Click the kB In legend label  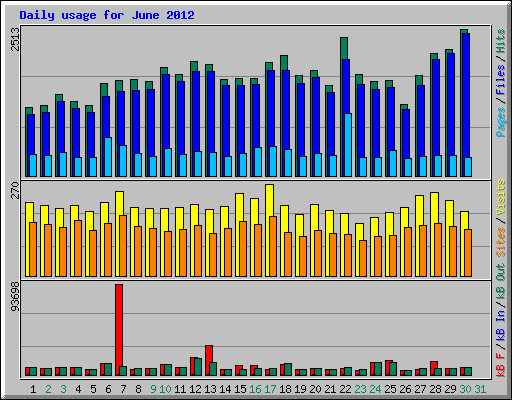(500, 325)
